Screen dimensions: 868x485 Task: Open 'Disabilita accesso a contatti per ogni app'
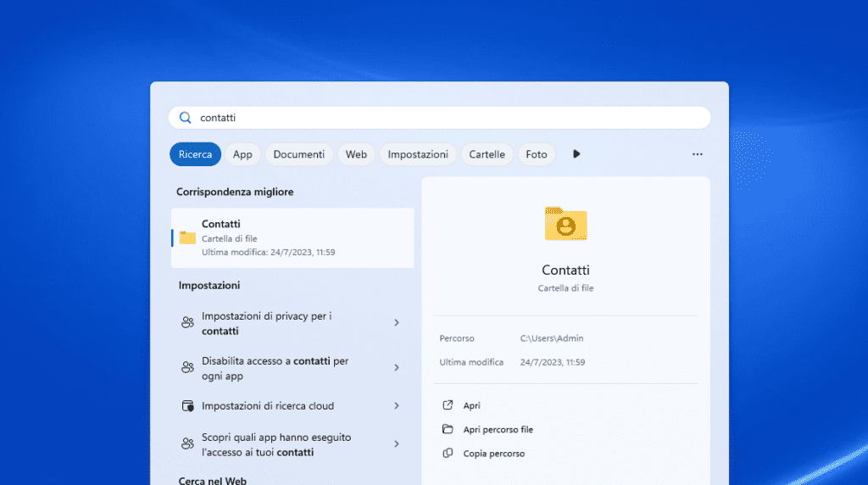(292, 368)
